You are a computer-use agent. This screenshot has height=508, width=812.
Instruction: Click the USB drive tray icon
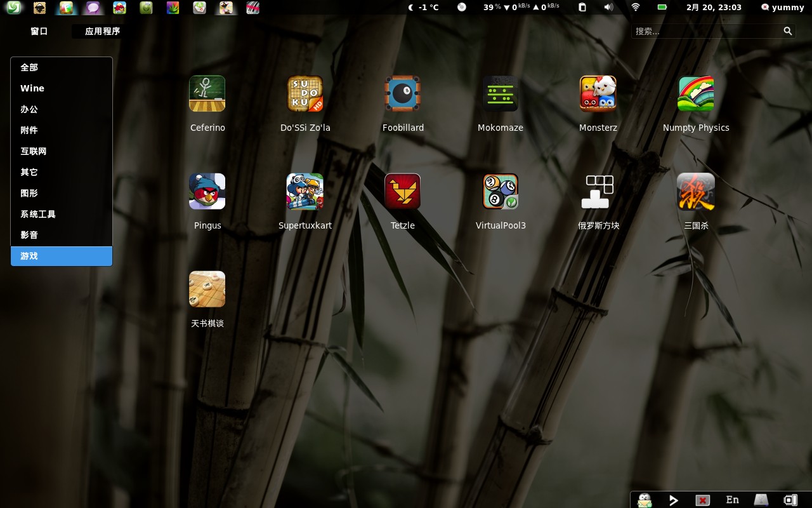pos(761,500)
